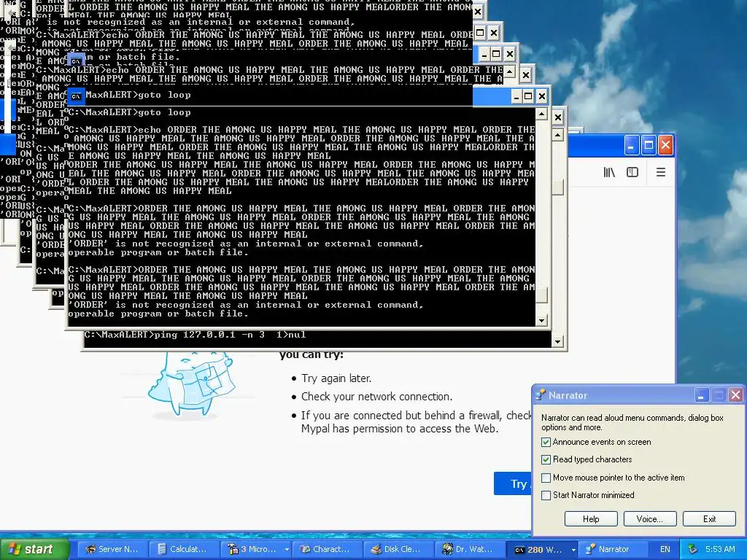Click Exit button in Narrator
Image resolution: width=747 pixels, height=560 pixels.
coord(709,518)
